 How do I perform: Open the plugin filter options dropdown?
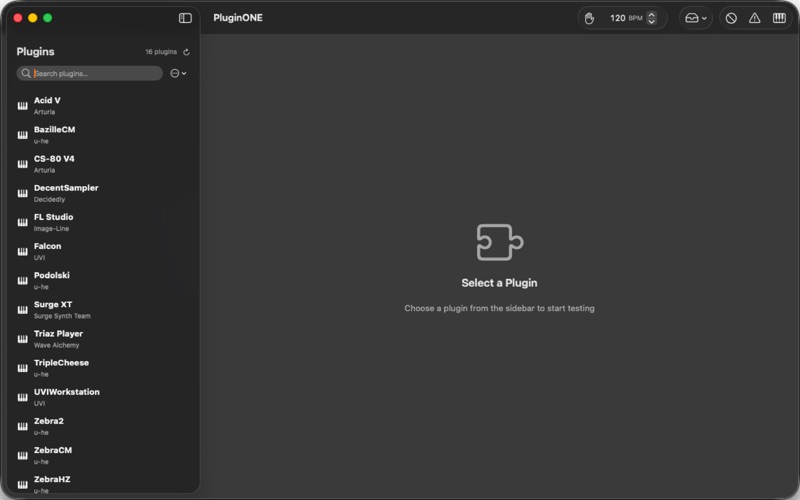click(x=178, y=73)
